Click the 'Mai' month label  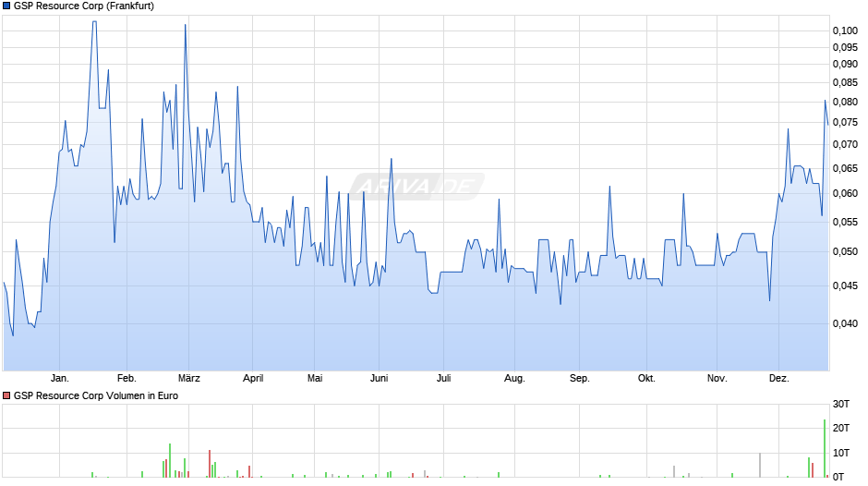(315, 379)
